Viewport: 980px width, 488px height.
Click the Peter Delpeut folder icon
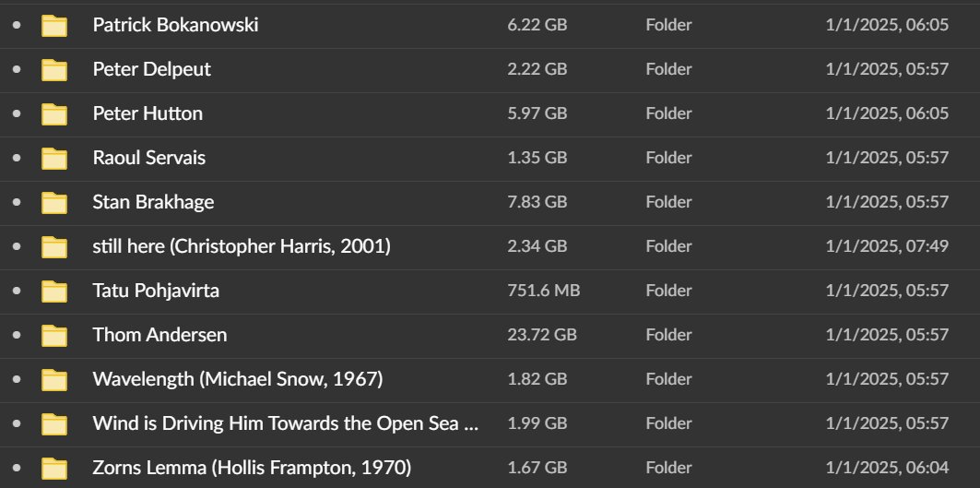pyautogui.click(x=54, y=70)
